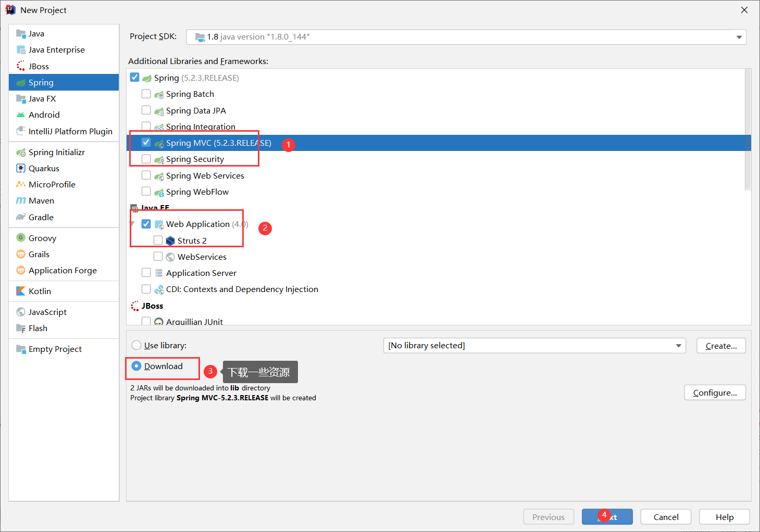Screen dimensions: 760x532
Task: Collapse the Web Application tree node
Action: click(x=132, y=224)
